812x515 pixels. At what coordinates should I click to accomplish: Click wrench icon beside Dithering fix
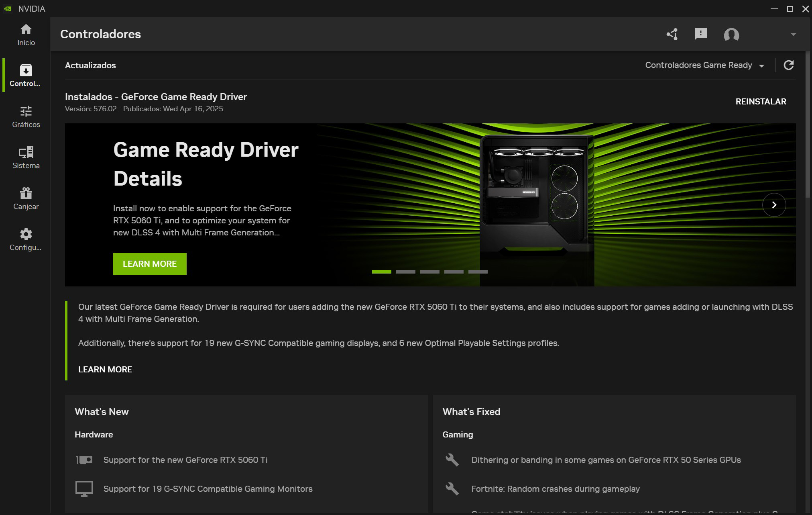tap(452, 460)
